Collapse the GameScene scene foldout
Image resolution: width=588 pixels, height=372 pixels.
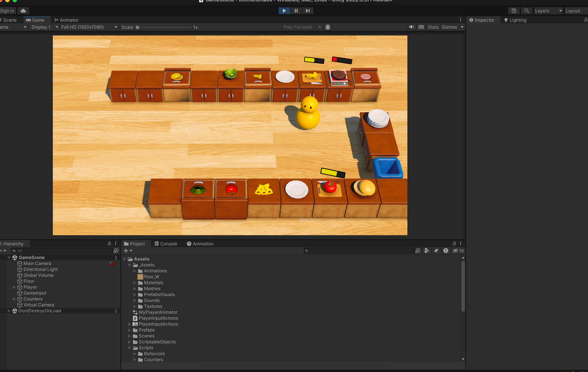pyautogui.click(x=9, y=258)
